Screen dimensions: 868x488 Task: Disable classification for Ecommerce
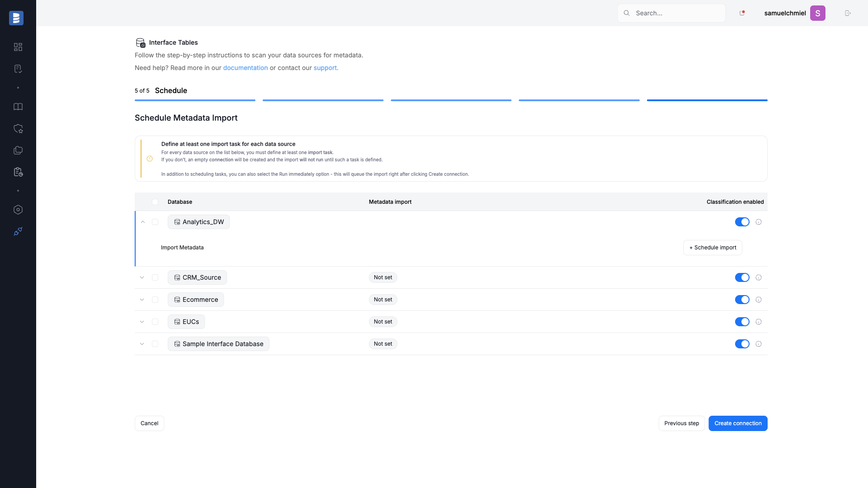coord(742,300)
